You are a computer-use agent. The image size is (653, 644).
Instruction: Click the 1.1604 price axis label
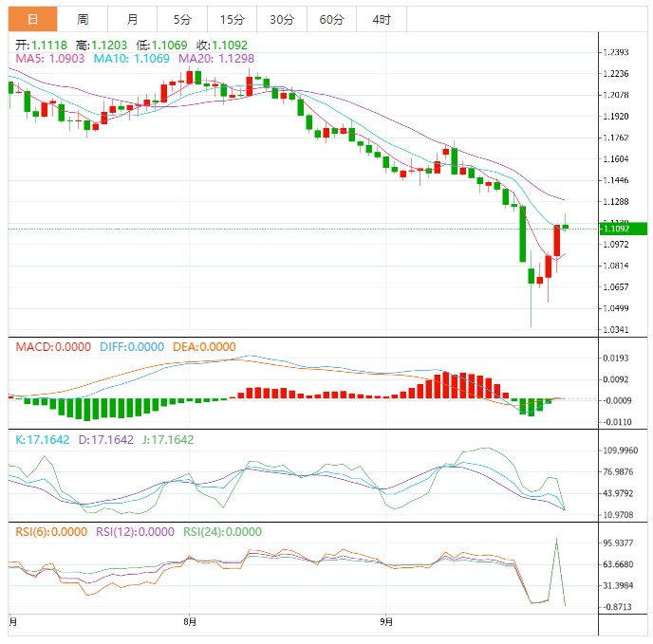coord(616,159)
